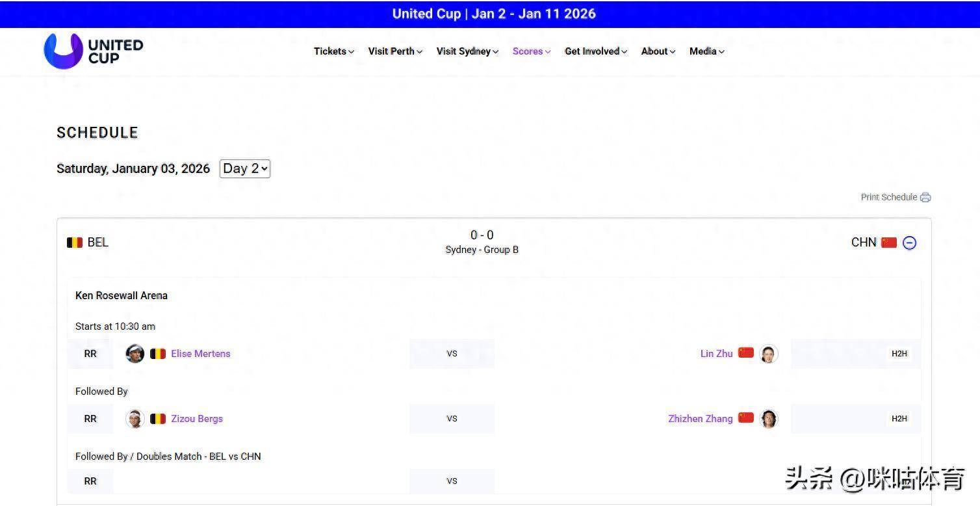Click Zizou Bergs' player photo
The image size is (980, 506).
(135, 419)
